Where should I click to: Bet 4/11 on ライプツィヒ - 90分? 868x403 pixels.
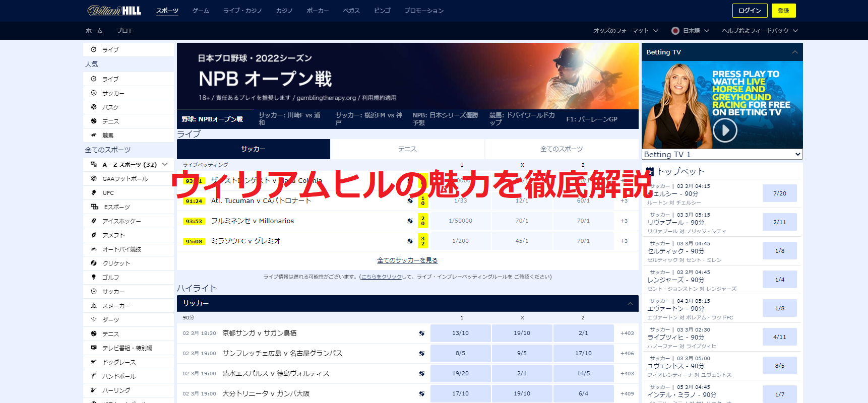pos(780,337)
